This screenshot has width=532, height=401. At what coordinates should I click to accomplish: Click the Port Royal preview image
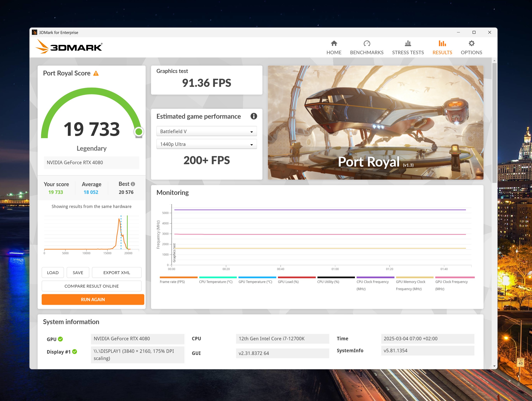[x=375, y=122]
